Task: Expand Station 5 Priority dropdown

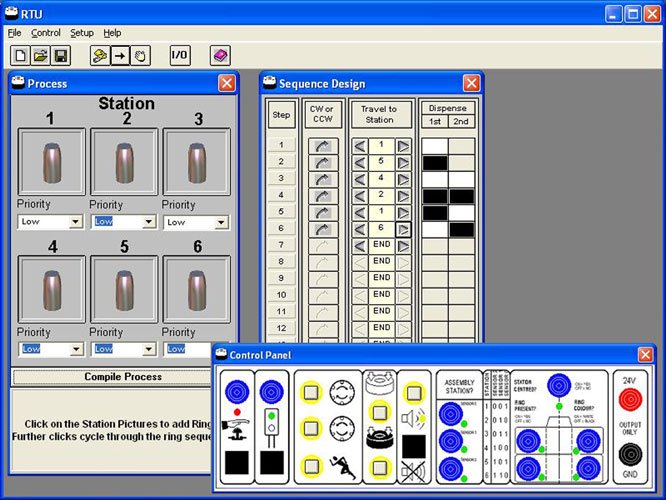Action: click(x=148, y=350)
